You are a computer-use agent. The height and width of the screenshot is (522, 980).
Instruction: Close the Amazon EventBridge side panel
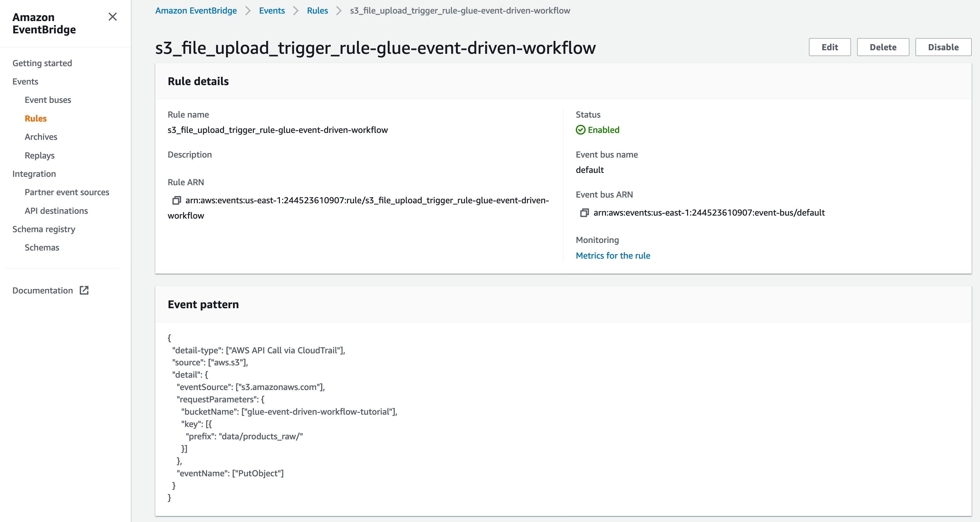click(x=112, y=17)
